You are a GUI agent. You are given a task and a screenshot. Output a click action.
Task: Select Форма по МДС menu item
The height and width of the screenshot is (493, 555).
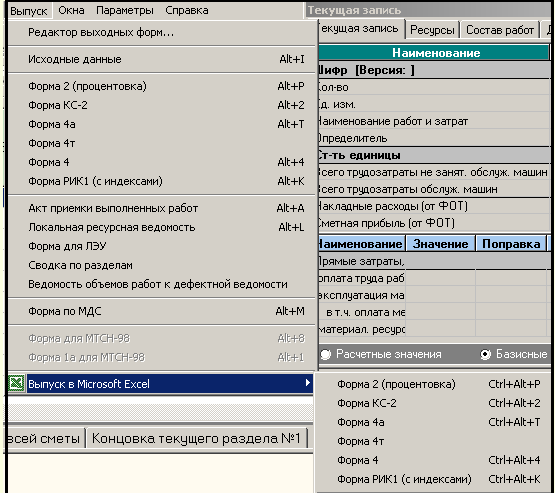(162, 311)
